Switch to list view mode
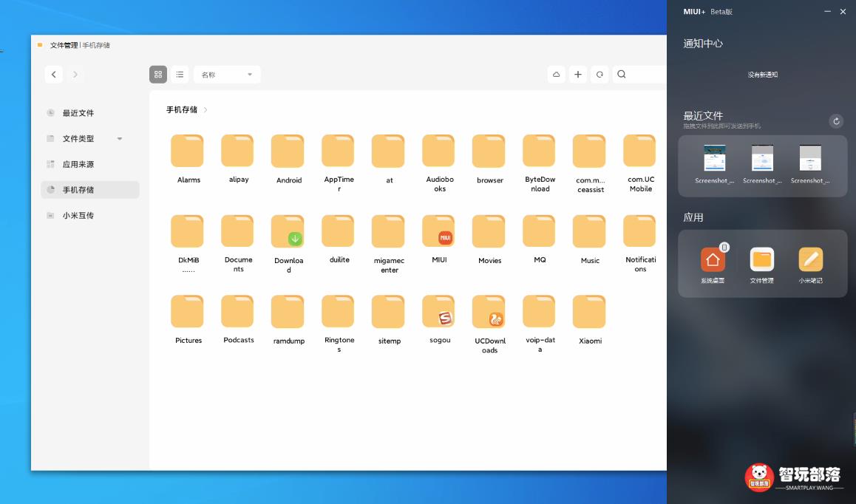Image resolution: width=856 pixels, height=504 pixels. [180, 75]
